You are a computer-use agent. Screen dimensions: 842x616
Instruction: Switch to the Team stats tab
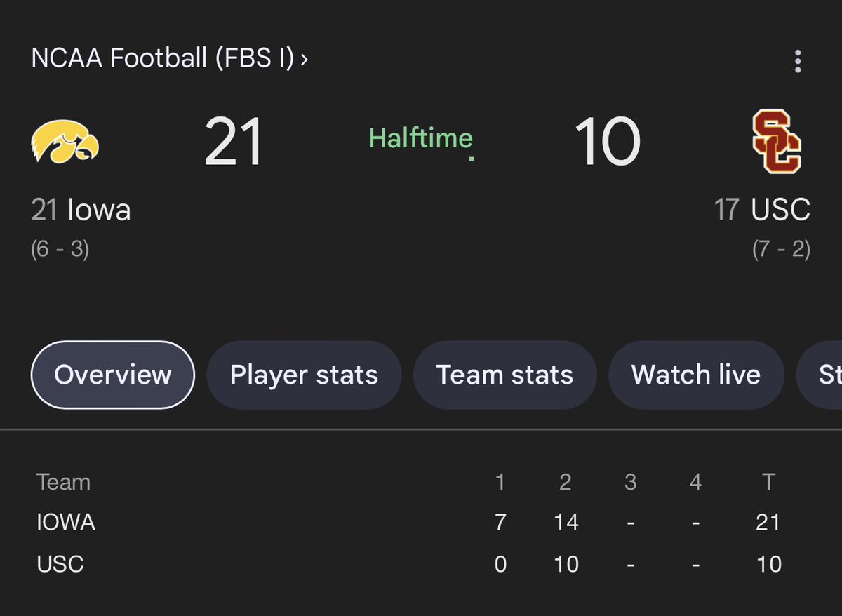click(504, 375)
